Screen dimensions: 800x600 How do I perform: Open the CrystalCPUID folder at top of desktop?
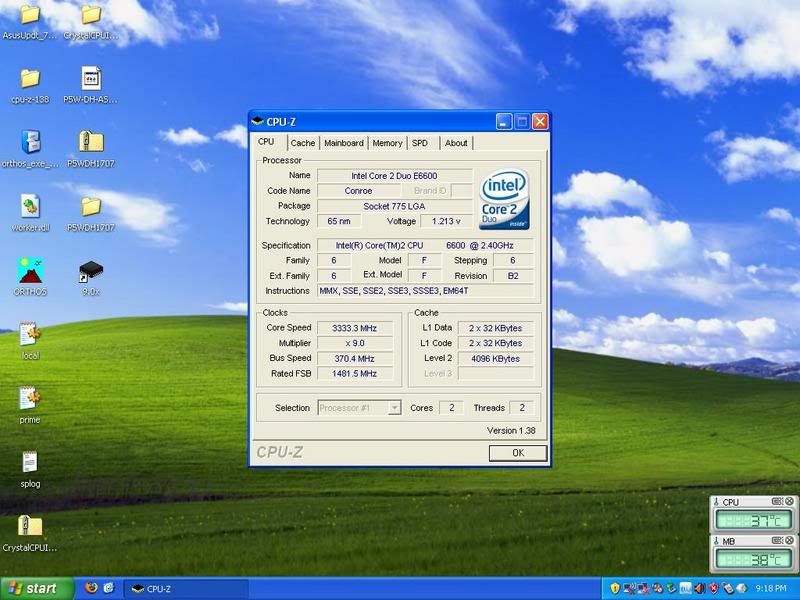tap(91, 15)
